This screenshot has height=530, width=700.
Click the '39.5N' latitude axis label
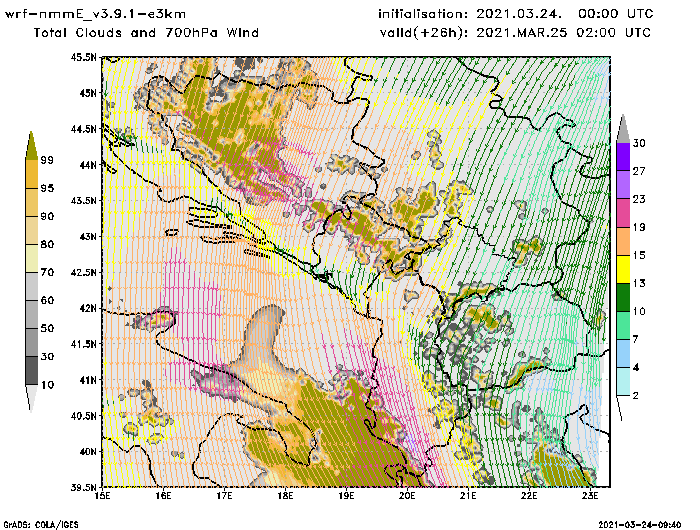tap(83, 487)
